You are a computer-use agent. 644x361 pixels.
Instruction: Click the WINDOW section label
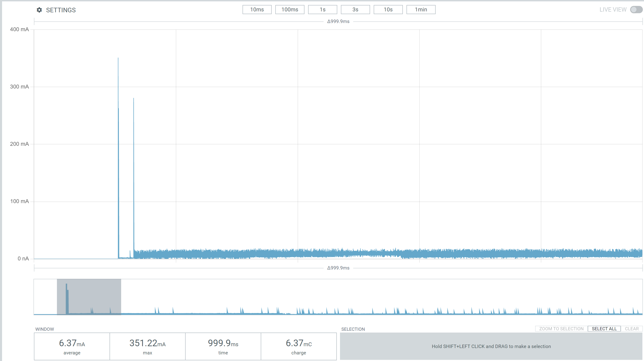pos(44,329)
